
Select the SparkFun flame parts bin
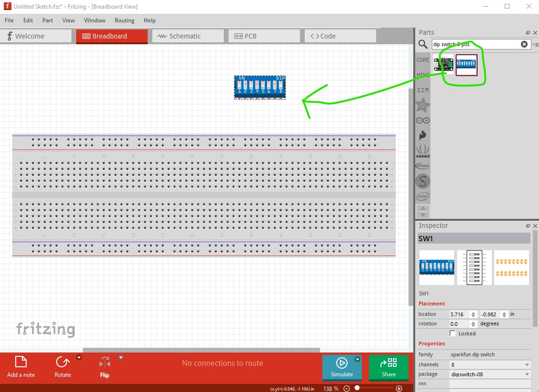coord(422,136)
